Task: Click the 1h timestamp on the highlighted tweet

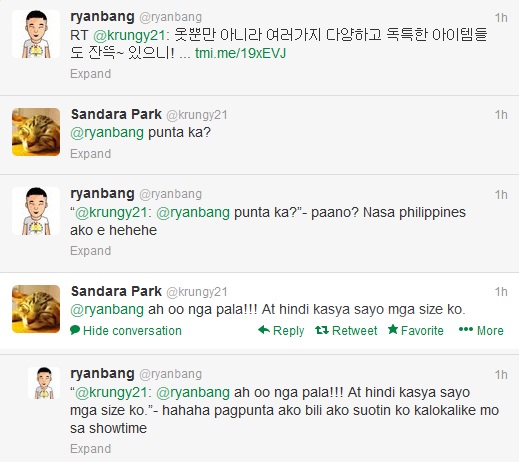Action: tap(501, 292)
